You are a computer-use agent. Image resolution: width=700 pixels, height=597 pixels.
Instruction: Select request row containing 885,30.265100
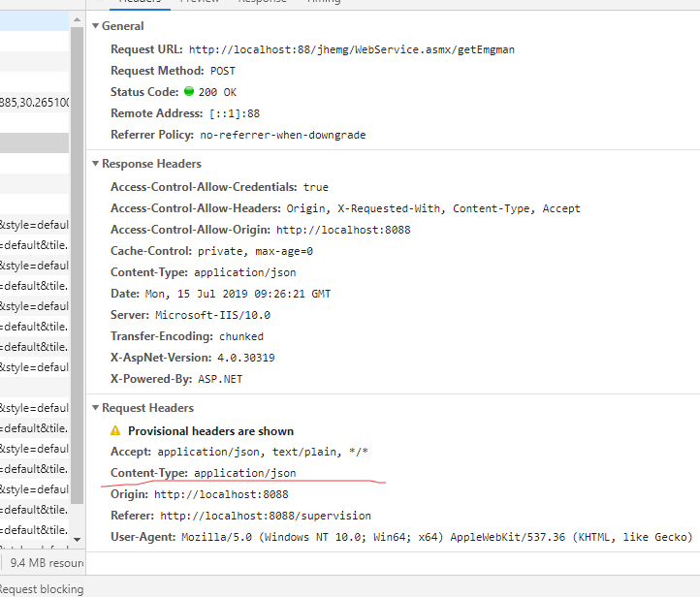coord(34,102)
